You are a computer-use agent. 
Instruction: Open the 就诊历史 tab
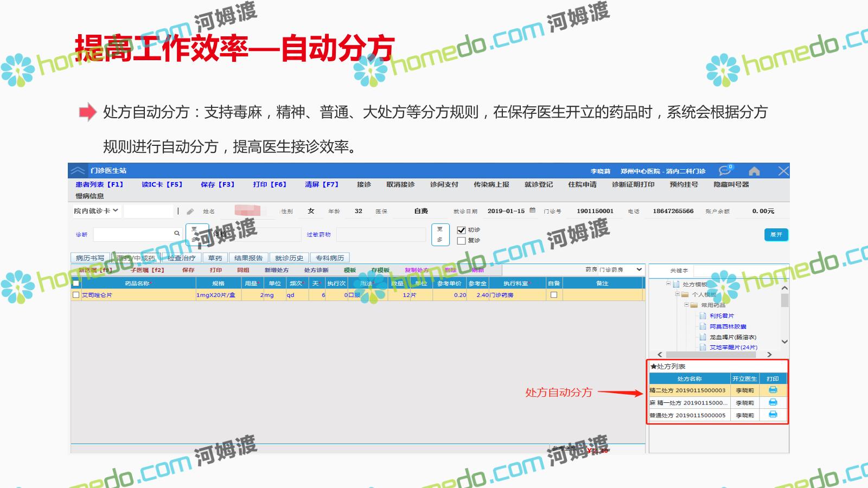coord(289,258)
